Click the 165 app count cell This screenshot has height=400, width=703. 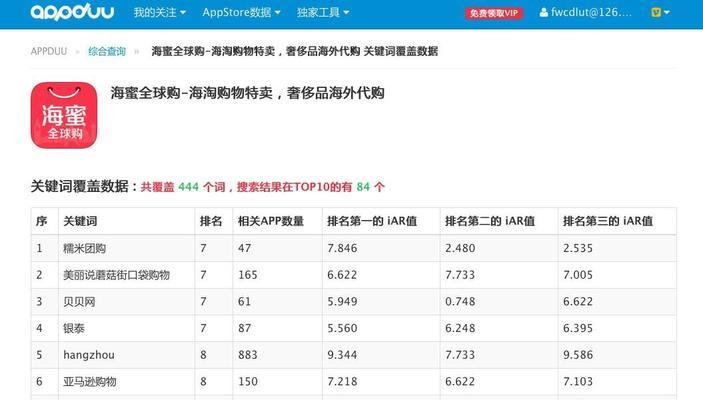point(247,275)
